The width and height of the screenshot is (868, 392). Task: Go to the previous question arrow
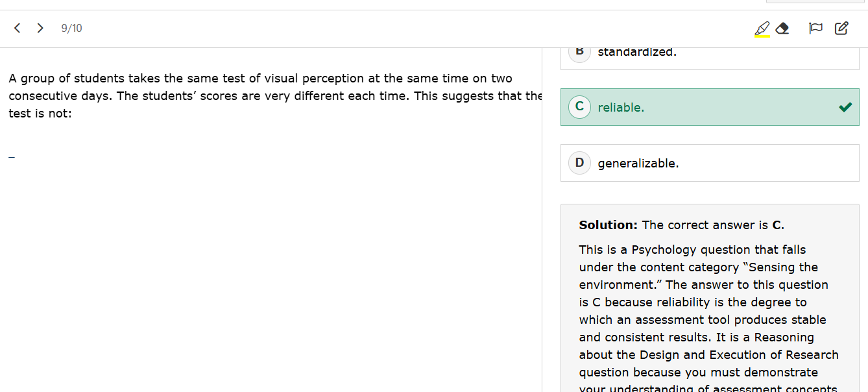tap(18, 28)
